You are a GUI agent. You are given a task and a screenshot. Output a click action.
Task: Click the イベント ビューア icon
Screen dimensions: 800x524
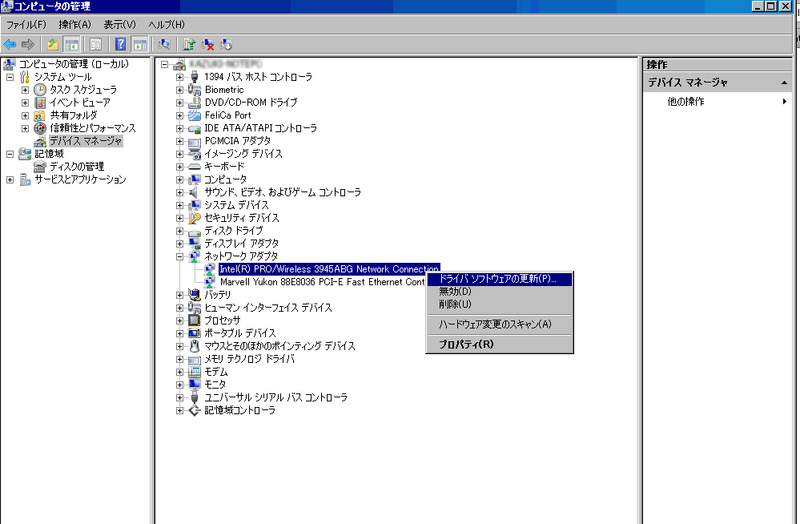[x=40, y=103]
